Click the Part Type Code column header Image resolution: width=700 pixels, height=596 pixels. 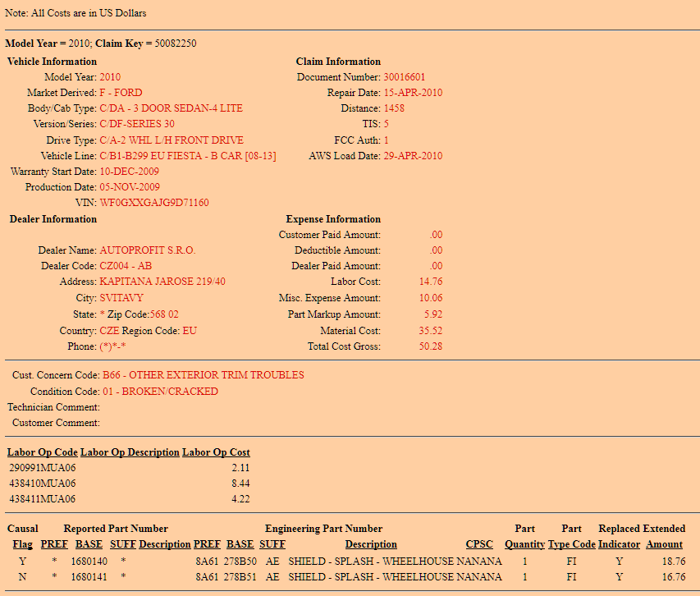coord(571,544)
